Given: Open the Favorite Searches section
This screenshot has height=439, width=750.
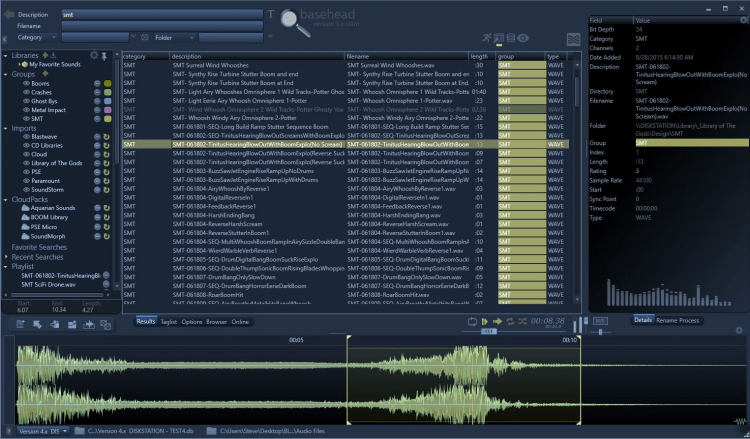Looking at the screenshot, I should (x=37, y=246).
